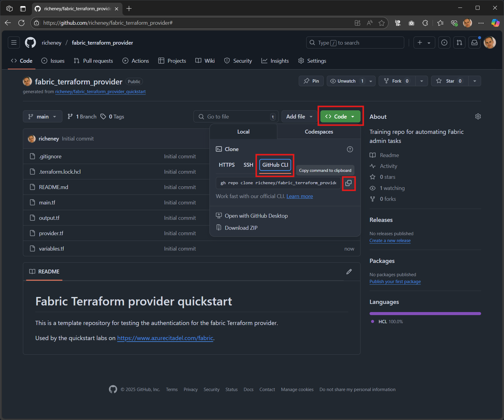The width and height of the screenshot is (504, 420).
Task: Select the GitHub CLI clone option
Action: 275,165
